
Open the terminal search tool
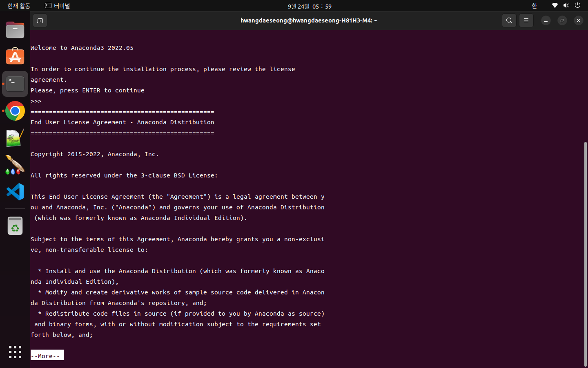[x=509, y=20]
